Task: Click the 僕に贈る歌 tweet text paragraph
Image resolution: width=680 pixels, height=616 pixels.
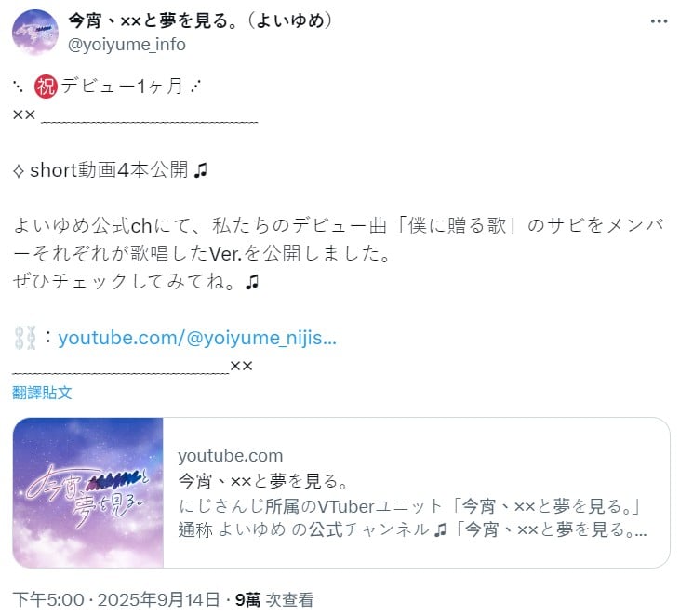Action: [339, 253]
